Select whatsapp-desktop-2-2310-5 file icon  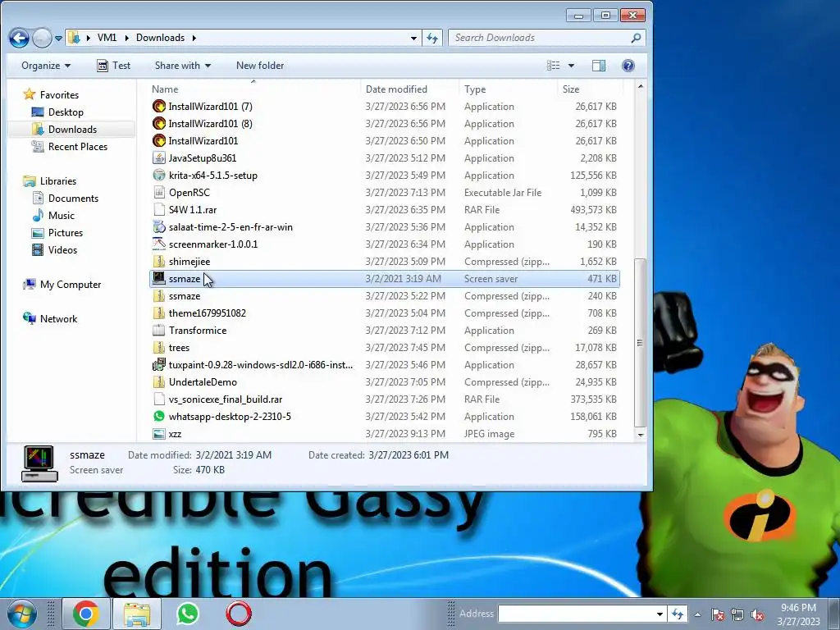159,416
